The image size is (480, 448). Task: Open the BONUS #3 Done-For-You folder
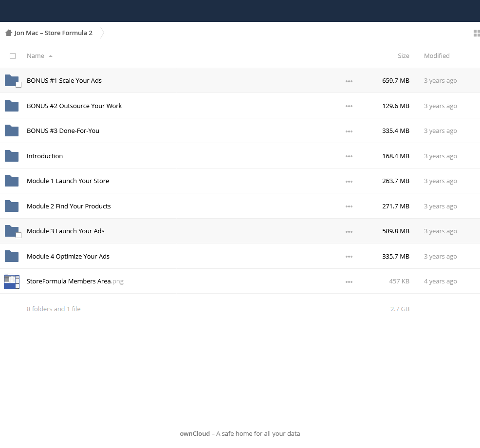point(63,131)
